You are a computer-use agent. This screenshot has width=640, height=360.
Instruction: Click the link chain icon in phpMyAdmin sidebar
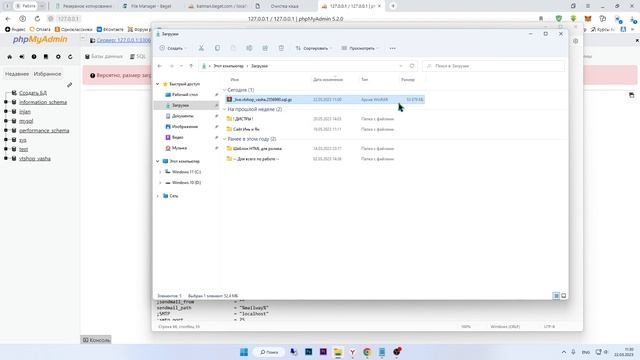(69, 85)
